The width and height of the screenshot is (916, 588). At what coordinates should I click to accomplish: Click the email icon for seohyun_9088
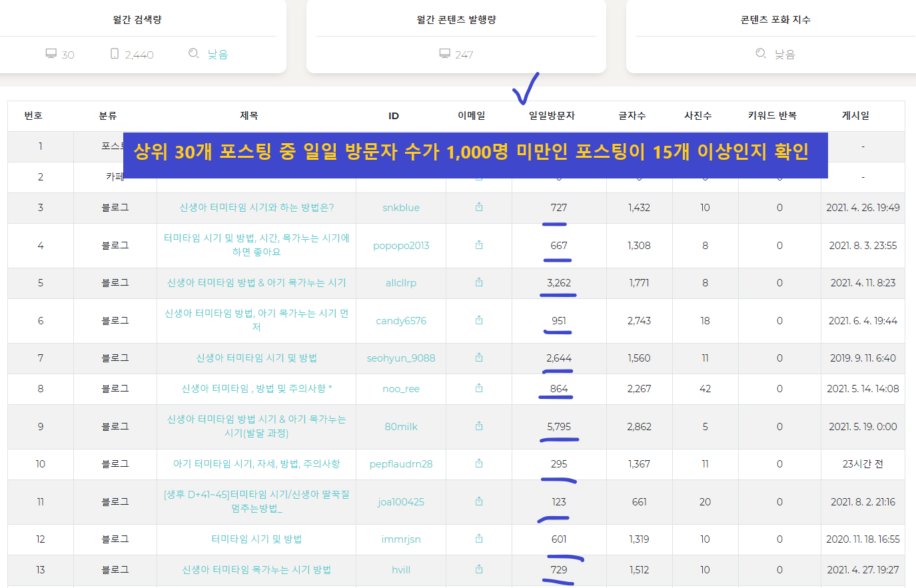click(479, 358)
